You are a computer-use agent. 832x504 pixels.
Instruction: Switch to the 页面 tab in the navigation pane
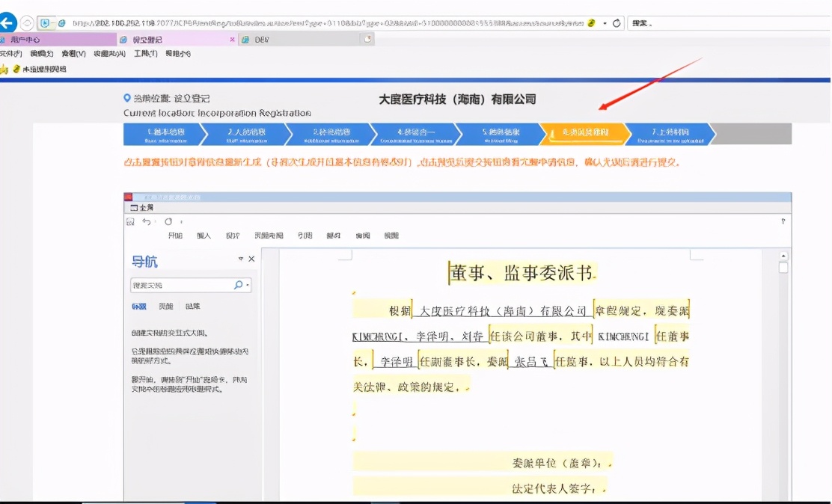pyautogui.click(x=165, y=307)
